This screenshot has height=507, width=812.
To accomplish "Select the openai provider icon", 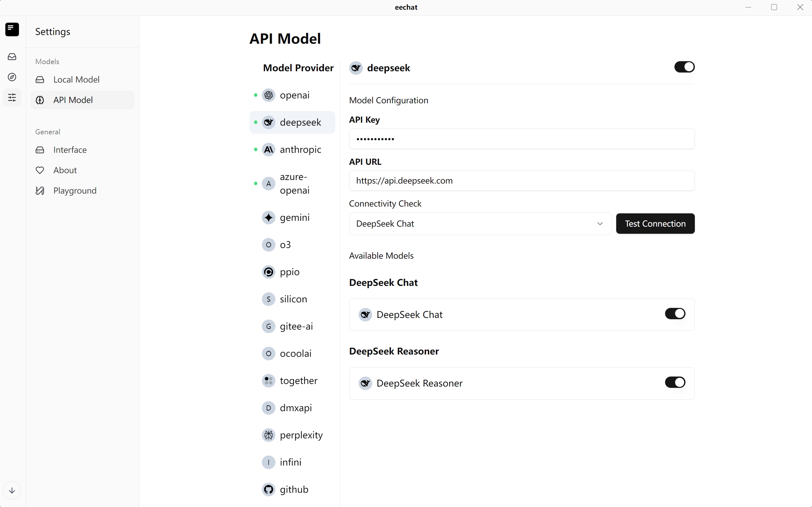I will (268, 95).
